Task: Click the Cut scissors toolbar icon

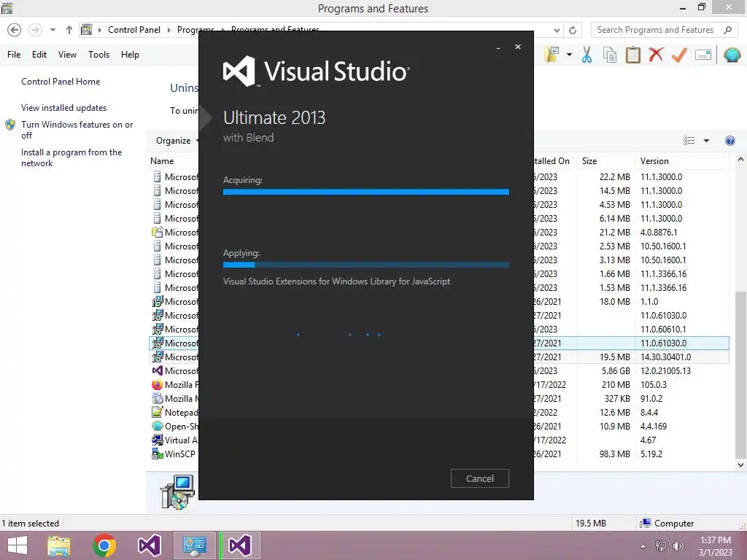Action: tap(587, 55)
